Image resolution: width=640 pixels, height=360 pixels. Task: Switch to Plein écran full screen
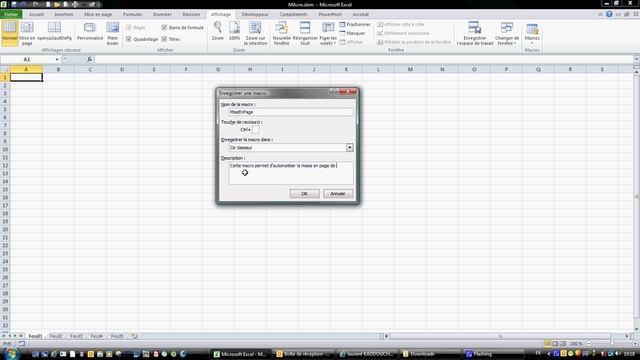113,33
